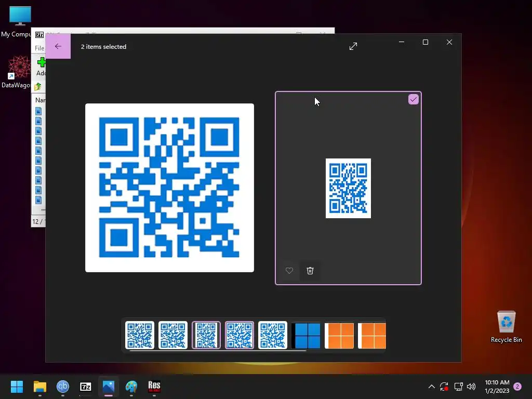Image resolution: width=532 pixels, height=399 pixels.
Task: Open the last orange tiles thumbnail
Action: [372, 335]
